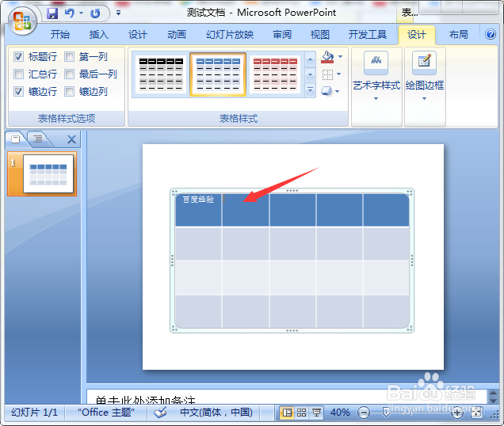Click the table cell containing 百度经验

198,210
